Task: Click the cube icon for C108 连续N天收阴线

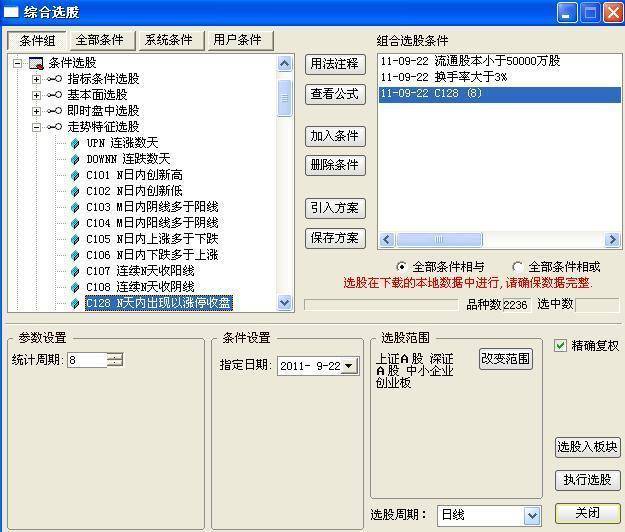Action: 75,287
